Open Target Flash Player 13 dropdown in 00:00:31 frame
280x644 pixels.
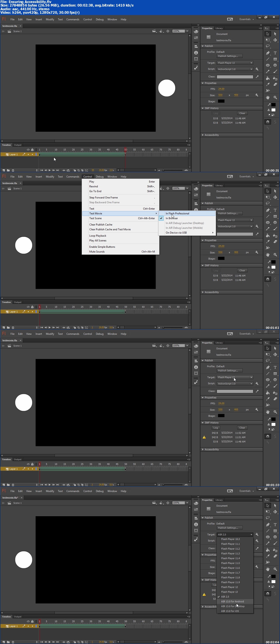click(235, 63)
